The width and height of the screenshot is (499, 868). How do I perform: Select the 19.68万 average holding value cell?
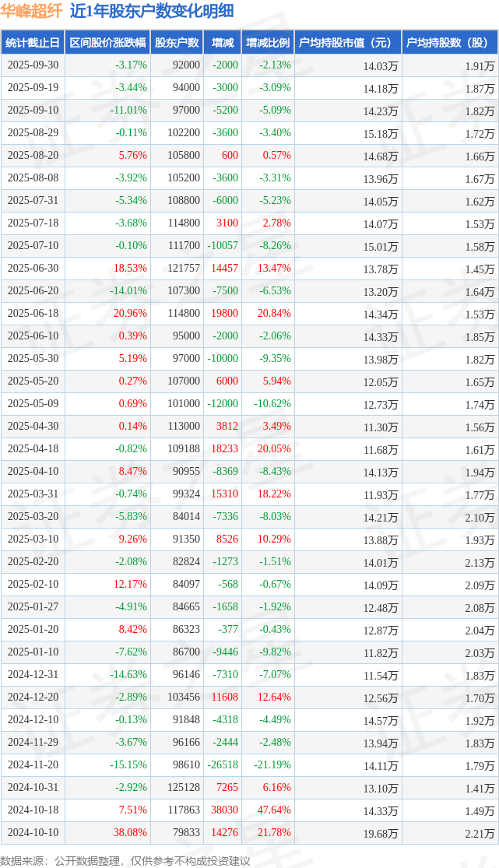click(x=380, y=833)
